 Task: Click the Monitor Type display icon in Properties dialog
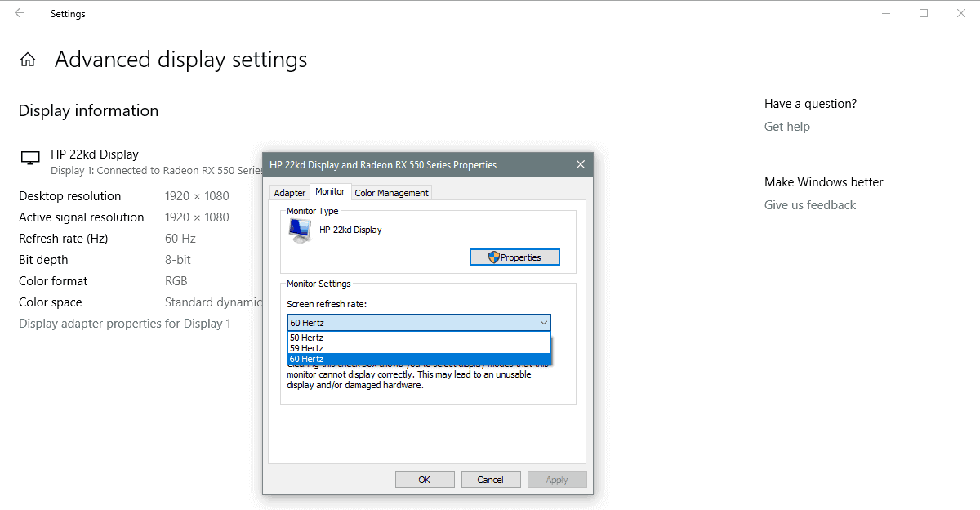pos(300,231)
